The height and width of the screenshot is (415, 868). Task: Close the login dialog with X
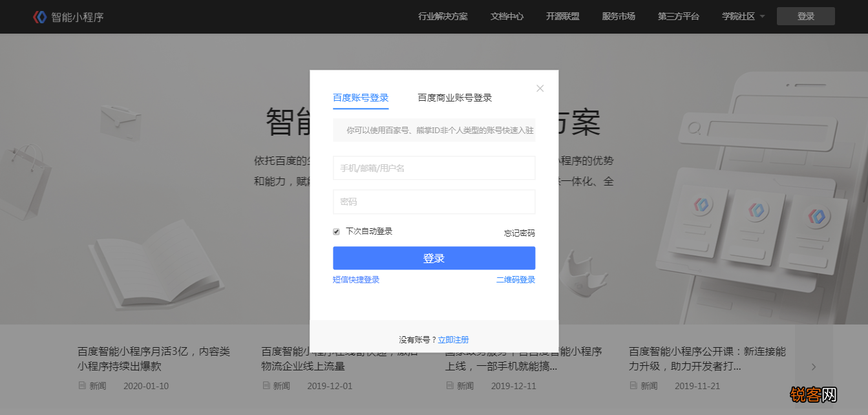pos(540,89)
